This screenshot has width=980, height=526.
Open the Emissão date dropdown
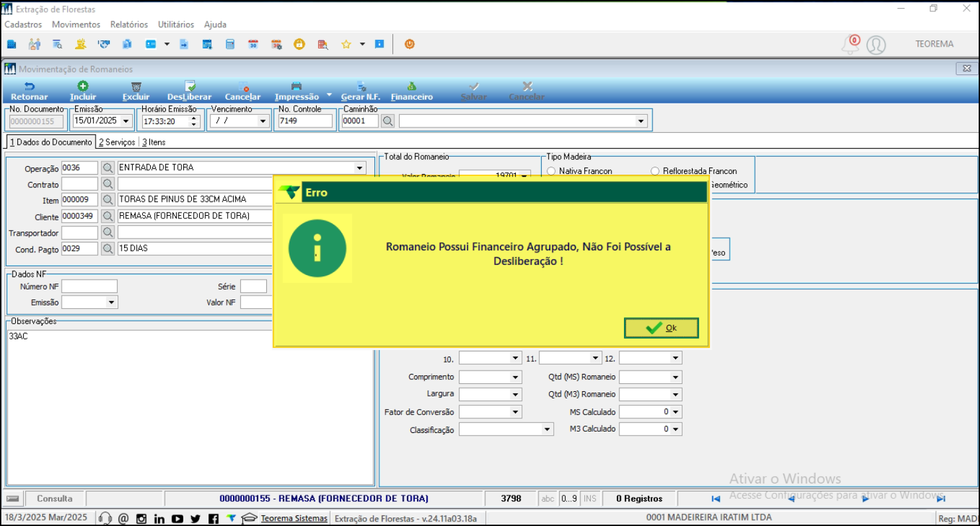(126, 122)
